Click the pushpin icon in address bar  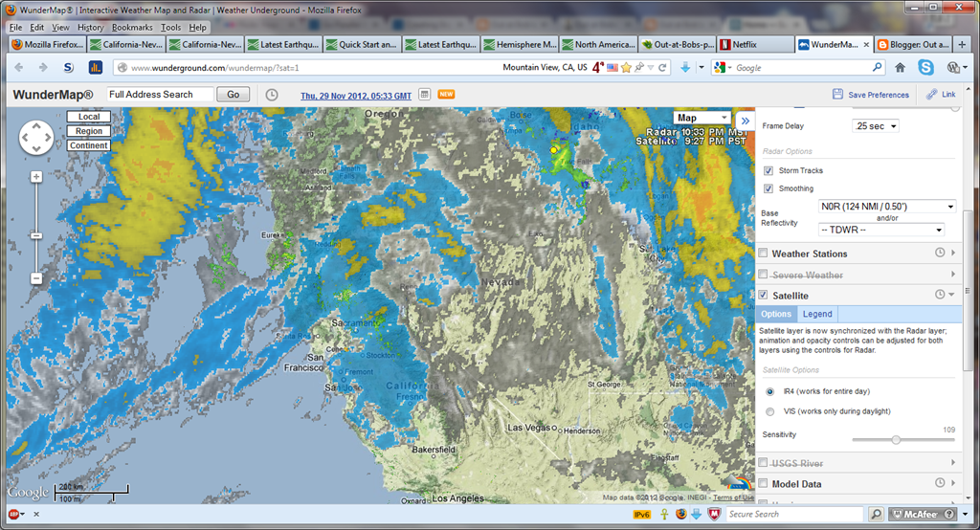[638, 68]
